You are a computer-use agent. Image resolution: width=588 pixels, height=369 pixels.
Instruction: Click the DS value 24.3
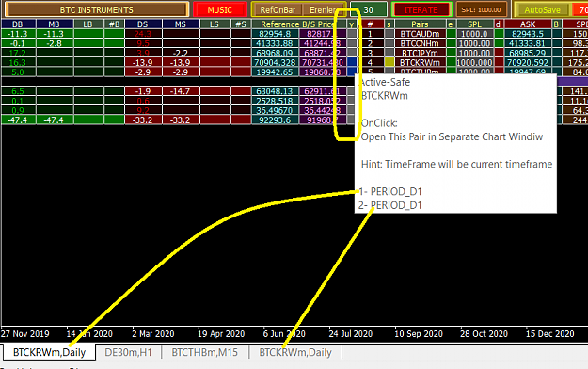[x=143, y=33]
